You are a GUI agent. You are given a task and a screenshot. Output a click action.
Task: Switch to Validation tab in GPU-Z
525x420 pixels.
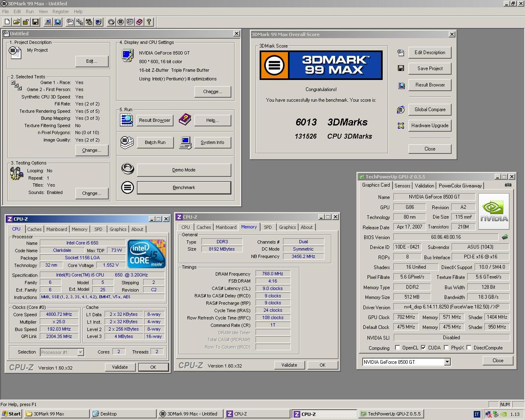pos(424,186)
